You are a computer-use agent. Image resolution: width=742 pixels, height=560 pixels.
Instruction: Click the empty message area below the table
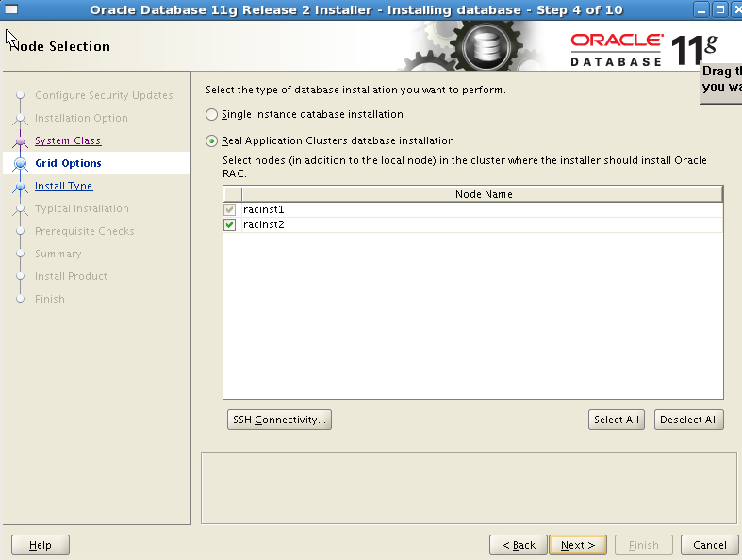point(469,488)
